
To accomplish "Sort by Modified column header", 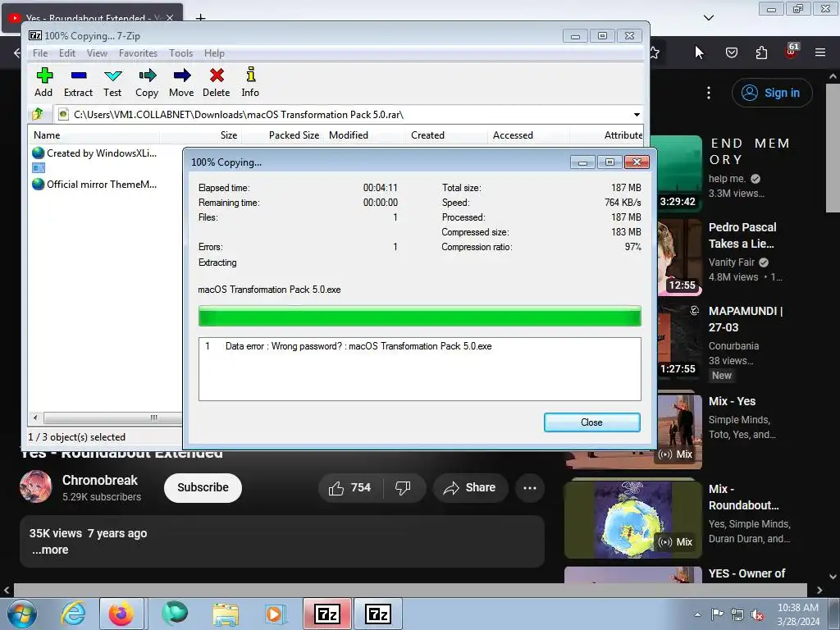I will [x=365, y=135].
